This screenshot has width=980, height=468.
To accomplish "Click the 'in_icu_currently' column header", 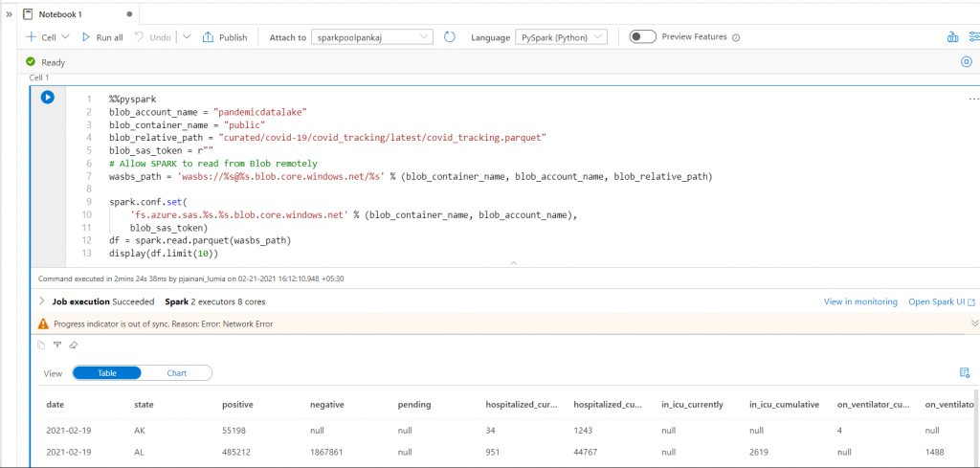I will [692, 404].
